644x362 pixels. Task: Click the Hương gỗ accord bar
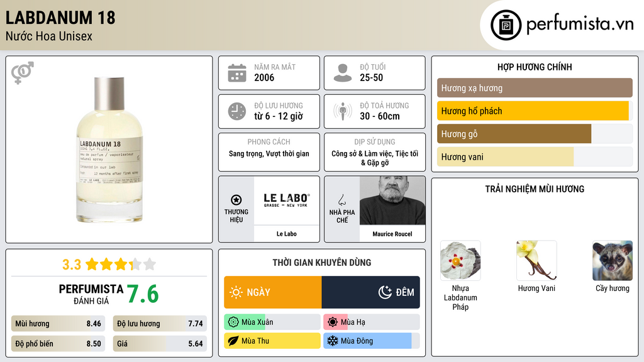coord(535,134)
